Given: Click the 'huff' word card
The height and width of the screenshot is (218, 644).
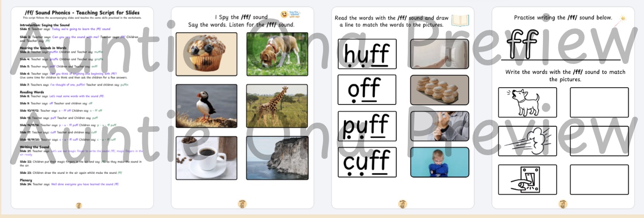Looking at the screenshot, I should coord(367,54).
